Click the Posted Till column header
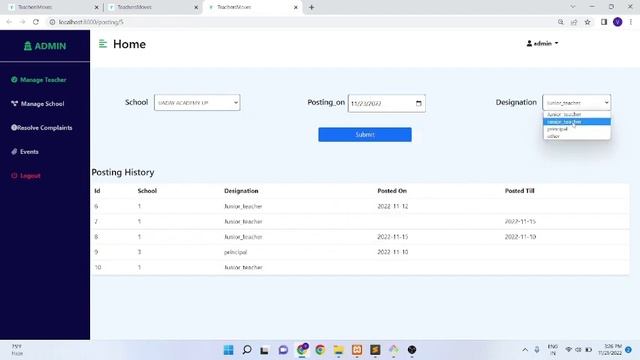 pos(520,191)
